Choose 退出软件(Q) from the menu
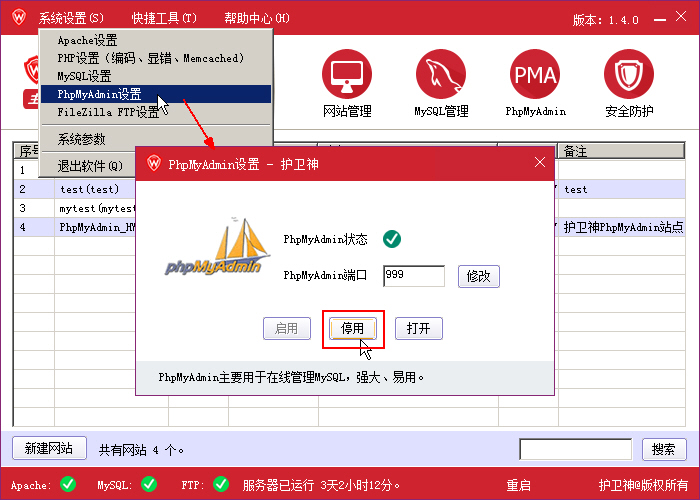700x500 pixels. (x=89, y=166)
